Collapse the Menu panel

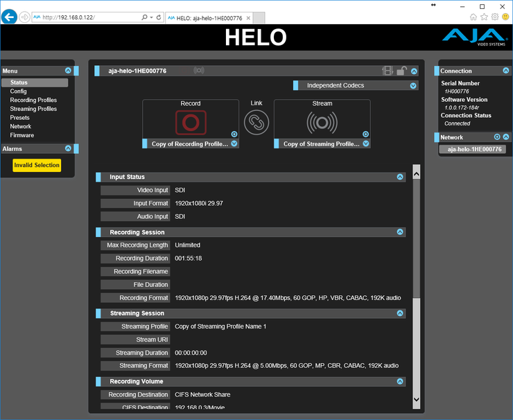click(68, 70)
